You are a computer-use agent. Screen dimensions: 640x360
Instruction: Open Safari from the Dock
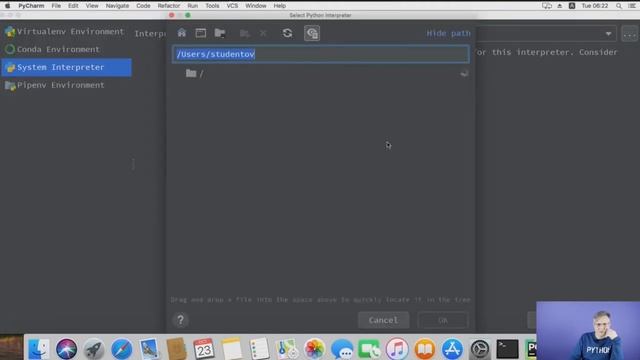click(x=122, y=349)
